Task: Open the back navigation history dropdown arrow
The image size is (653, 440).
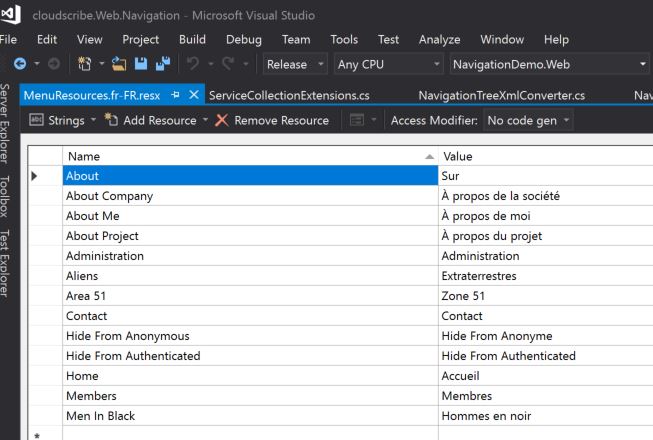Action: point(37,64)
